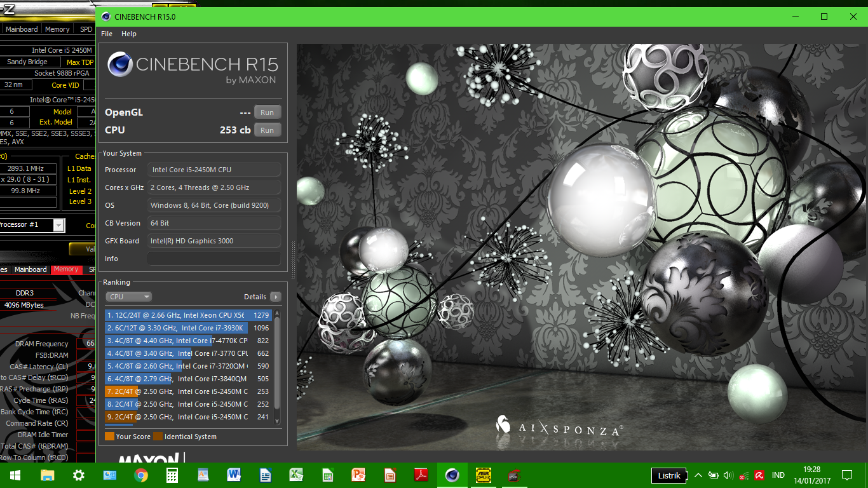The image size is (868, 488).
Task: Select the red Memory tab in lower CPU-Z window
Action: pyautogui.click(x=66, y=269)
